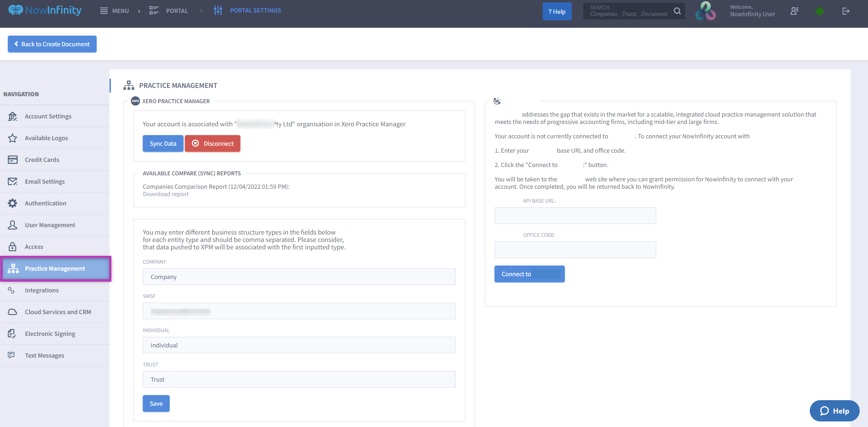Click the Cloud Services cloud icon
The image size is (868, 427).
click(12, 312)
